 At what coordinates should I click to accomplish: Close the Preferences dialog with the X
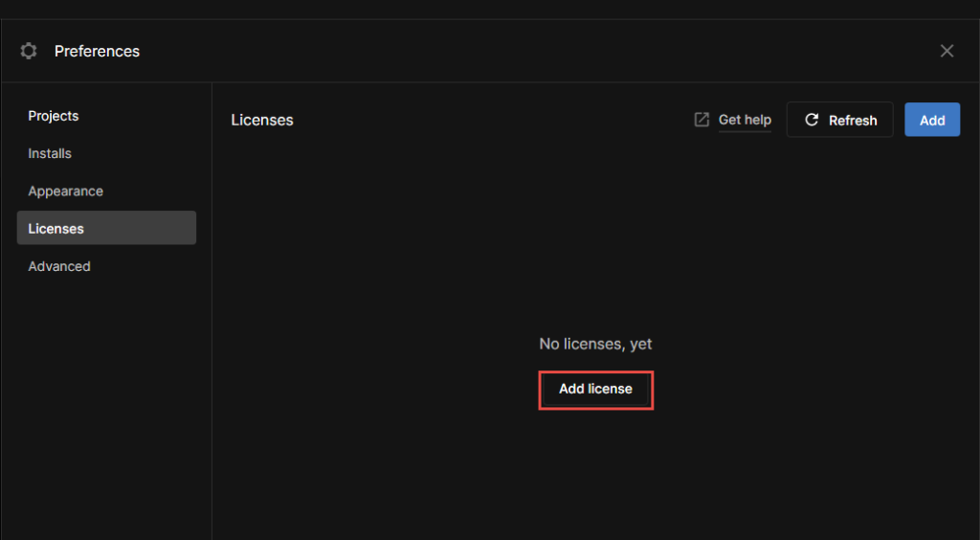pyautogui.click(x=947, y=51)
